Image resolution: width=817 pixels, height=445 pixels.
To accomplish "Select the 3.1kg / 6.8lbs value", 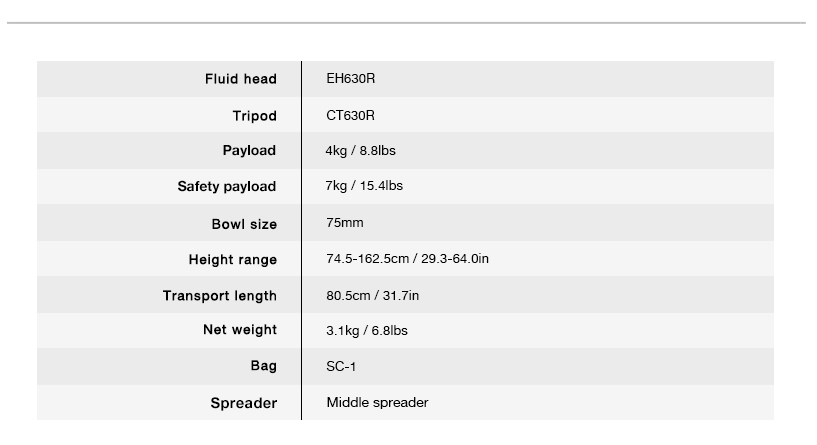I will coord(367,330).
